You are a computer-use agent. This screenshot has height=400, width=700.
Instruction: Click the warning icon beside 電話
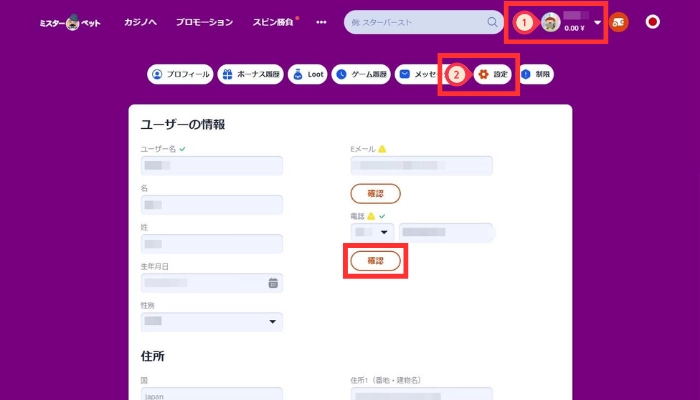[371, 216]
